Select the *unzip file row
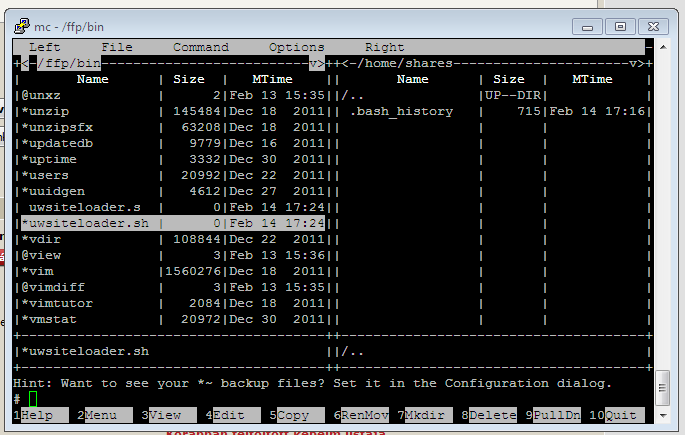The image size is (685, 435). pyautogui.click(x=173, y=111)
